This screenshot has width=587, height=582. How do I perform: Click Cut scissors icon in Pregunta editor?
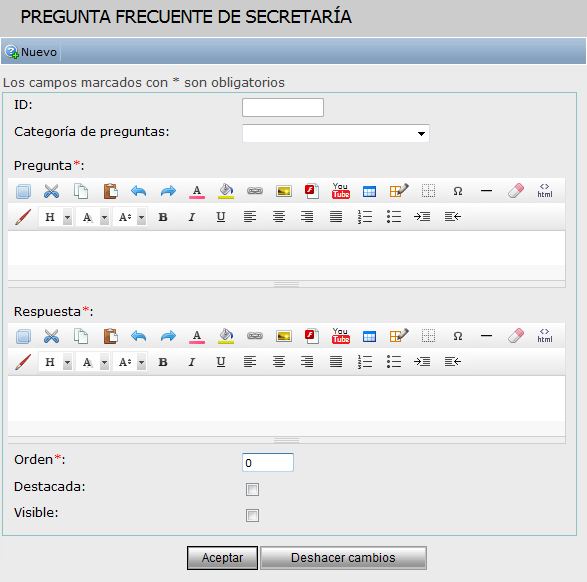(51, 191)
